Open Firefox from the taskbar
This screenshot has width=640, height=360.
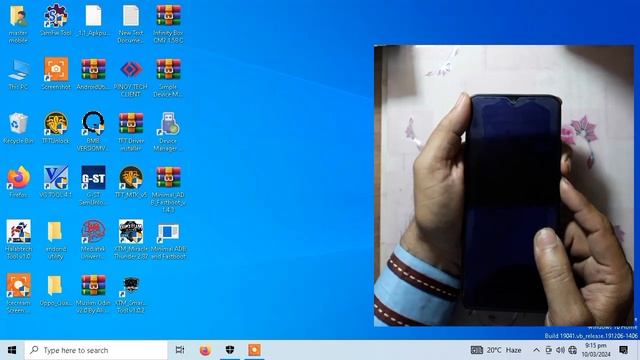(205, 350)
